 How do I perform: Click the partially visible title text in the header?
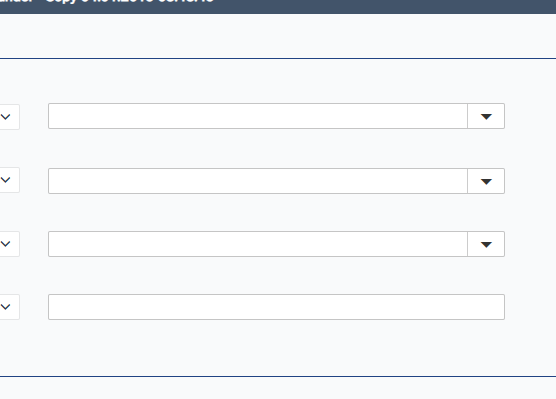pyautogui.click(x=107, y=1)
